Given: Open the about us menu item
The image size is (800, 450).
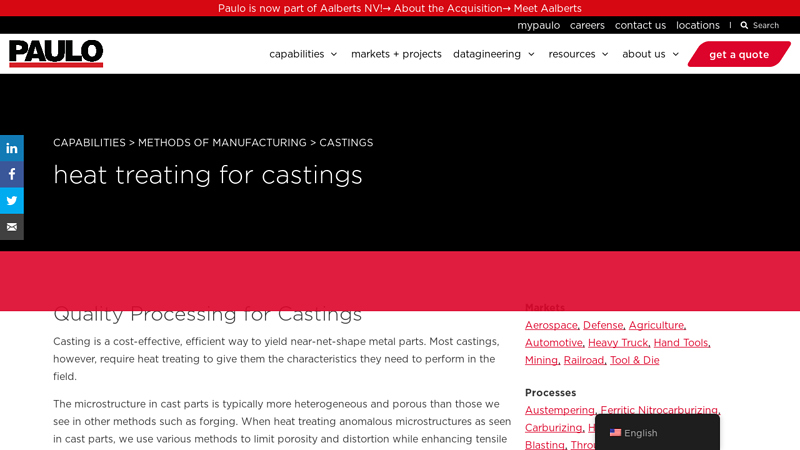Looking at the screenshot, I should coord(644,54).
